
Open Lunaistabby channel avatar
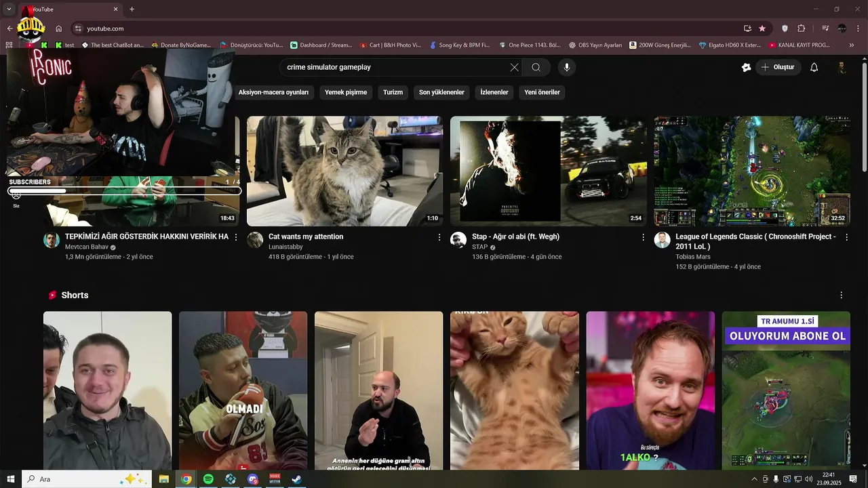[x=255, y=240]
